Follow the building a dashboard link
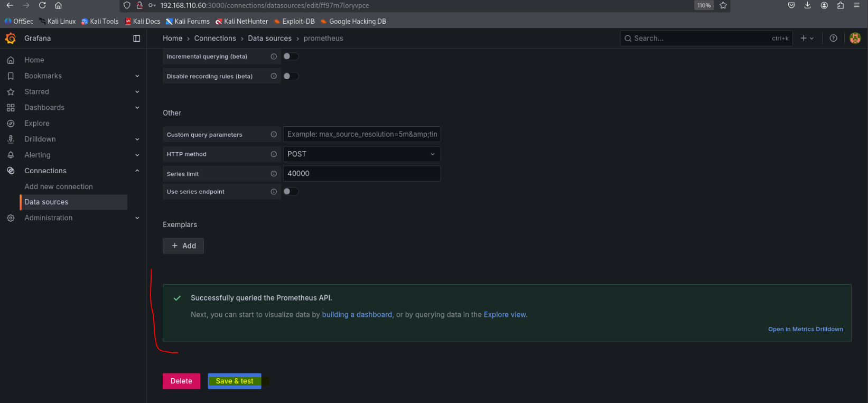Screen dimensions: 868x403 (x=357, y=315)
